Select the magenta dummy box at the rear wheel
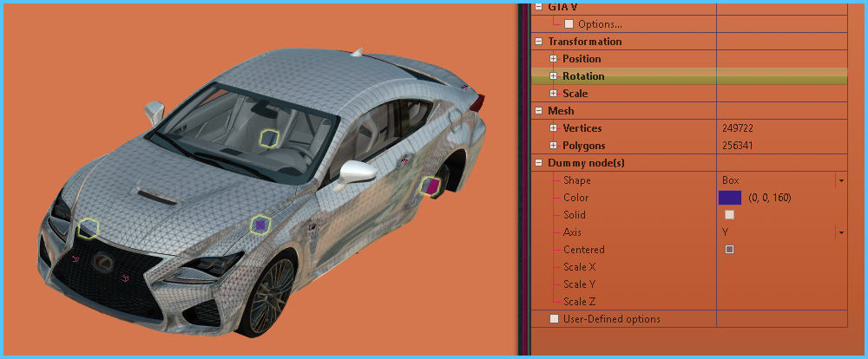 pos(430,186)
